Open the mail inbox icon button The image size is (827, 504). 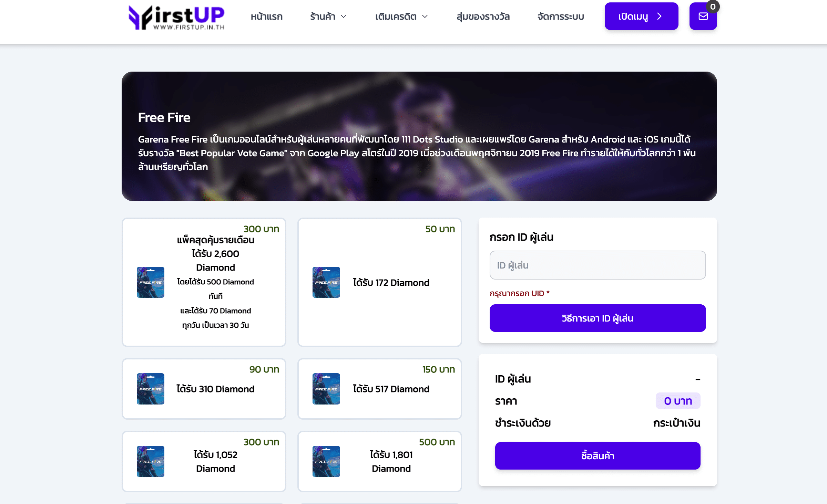(703, 16)
